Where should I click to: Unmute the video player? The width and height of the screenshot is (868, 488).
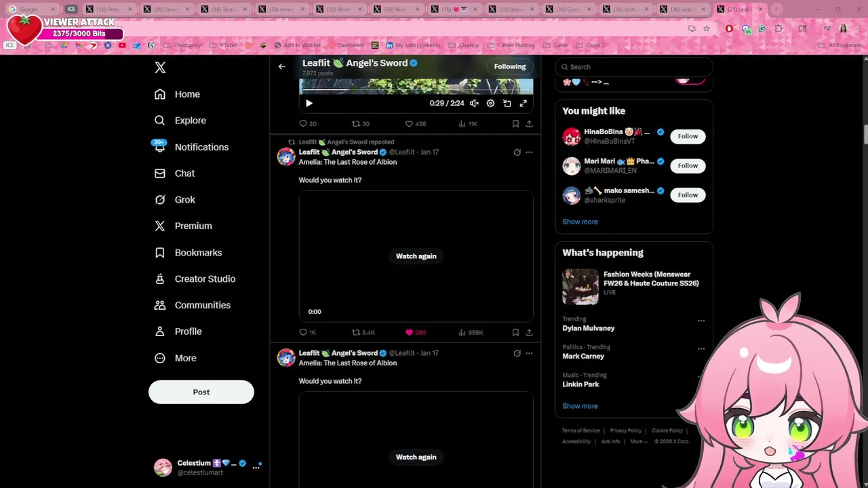[x=474, y=103]
